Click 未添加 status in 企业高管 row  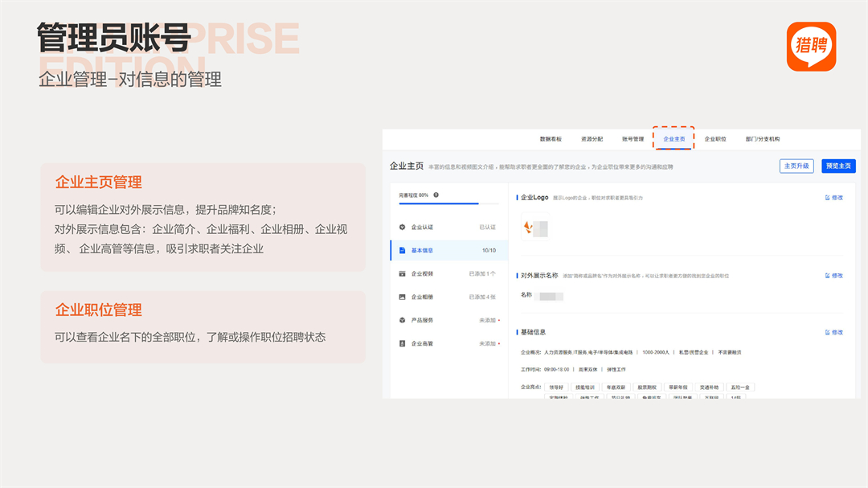coord(488,343)
